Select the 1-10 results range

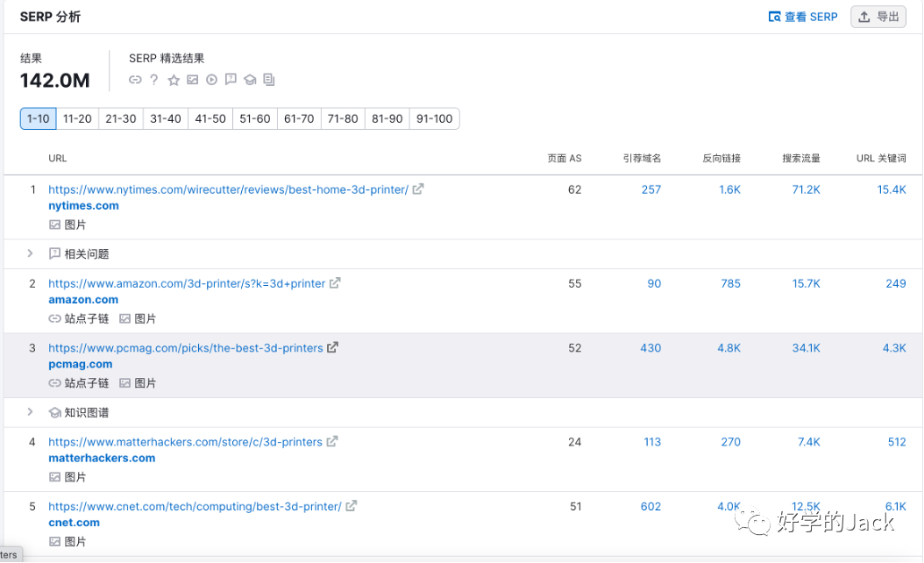[39, 118]
